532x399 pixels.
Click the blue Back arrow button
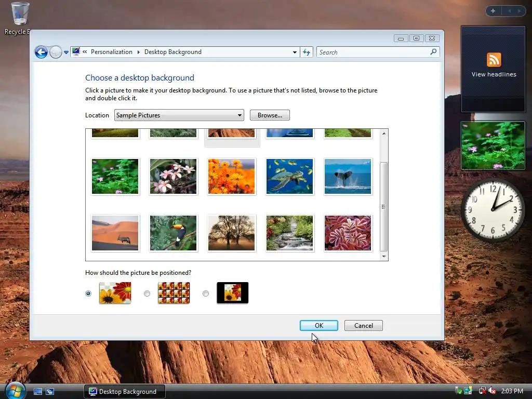pos(41,52)
